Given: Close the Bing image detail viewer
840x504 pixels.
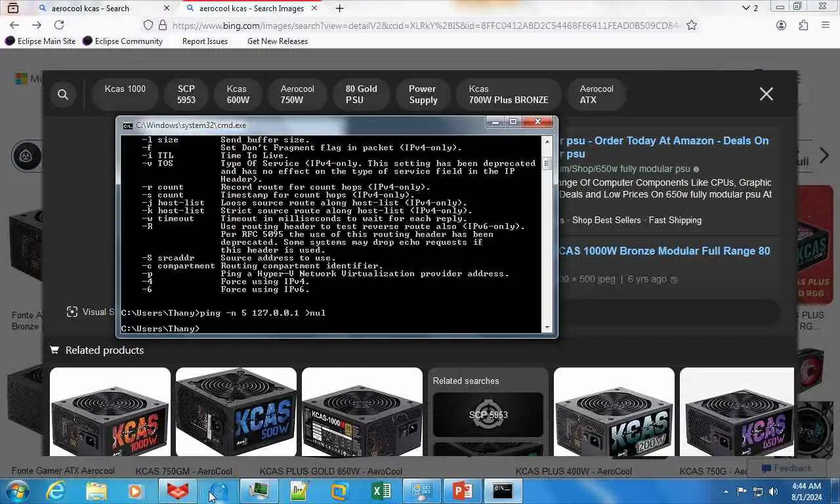Looking at the screenshot, I should (766, 94).
